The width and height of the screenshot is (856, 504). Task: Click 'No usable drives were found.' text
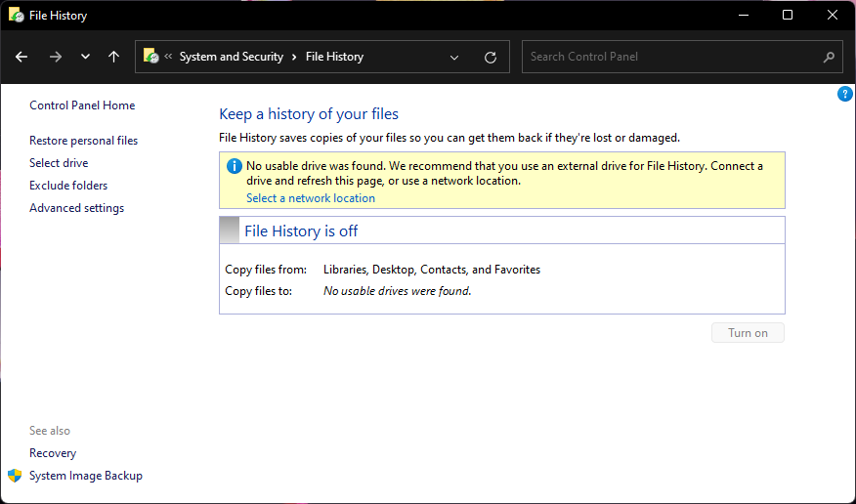pos(398,291)
